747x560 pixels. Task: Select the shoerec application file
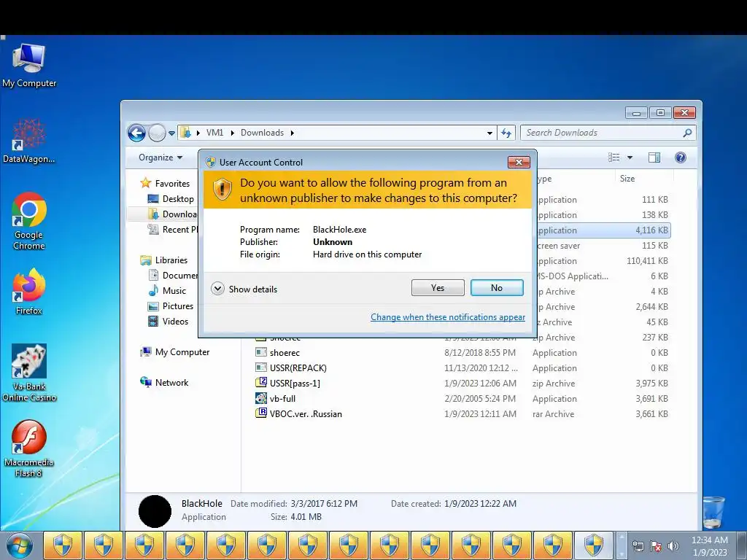pyautogui.click(x=285, y=353)
